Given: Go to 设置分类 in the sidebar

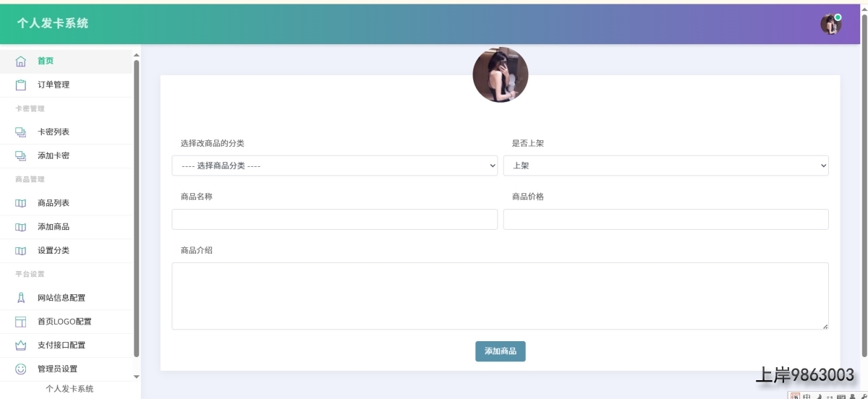Looking at the screenshot, I should (54, 251).
